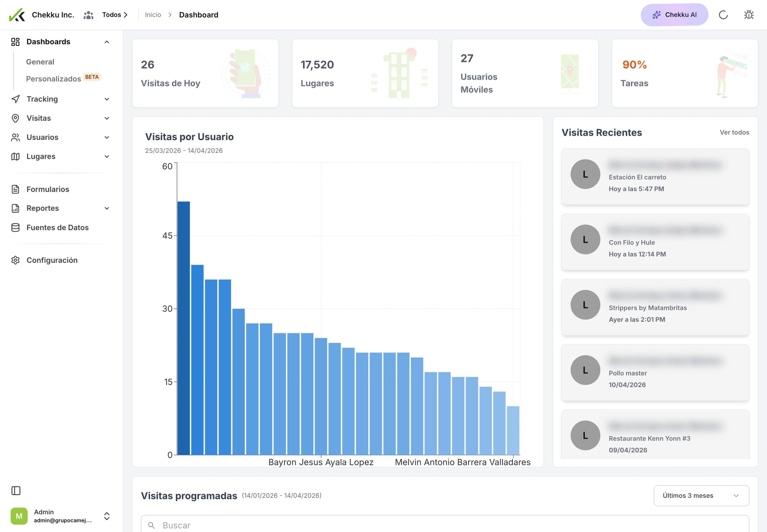Open the Inicio breadcrumb link
Image resolution: width=767 pixels, height=532 pixels.
point(153,15)
